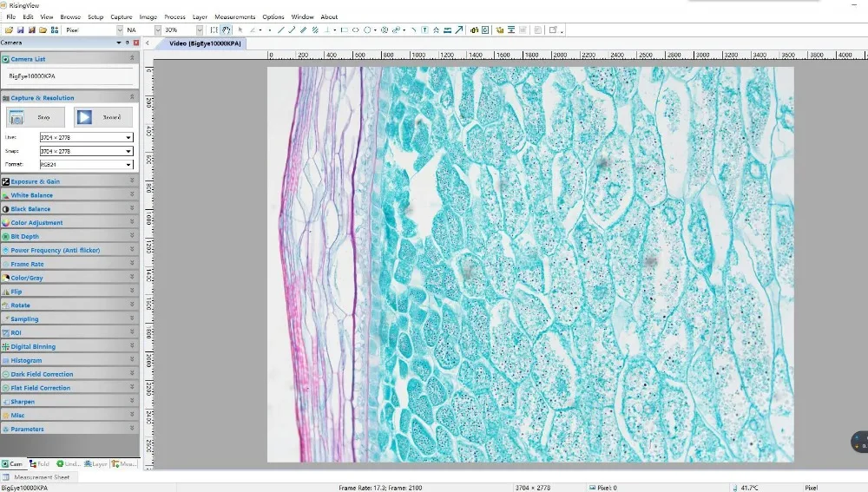Expand the Black Balance section
Screen dimensions: 868x492
[x=69, y=208]
